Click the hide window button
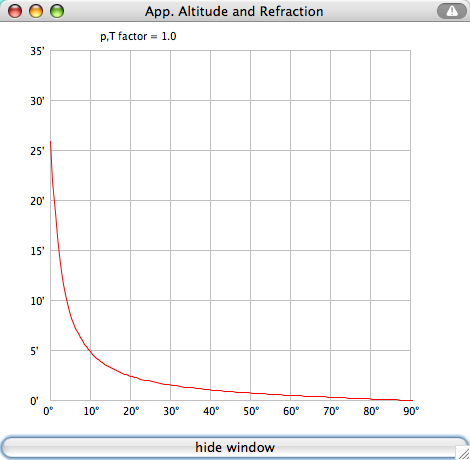This screenshot has width=470, height=460. (x=235, y=447)
